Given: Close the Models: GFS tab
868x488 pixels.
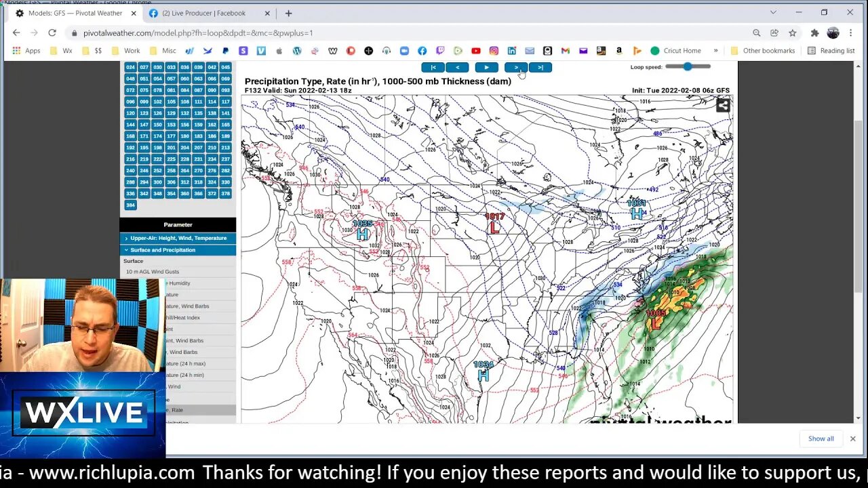Looking at the screenshot, I should (x=134, y=13).
